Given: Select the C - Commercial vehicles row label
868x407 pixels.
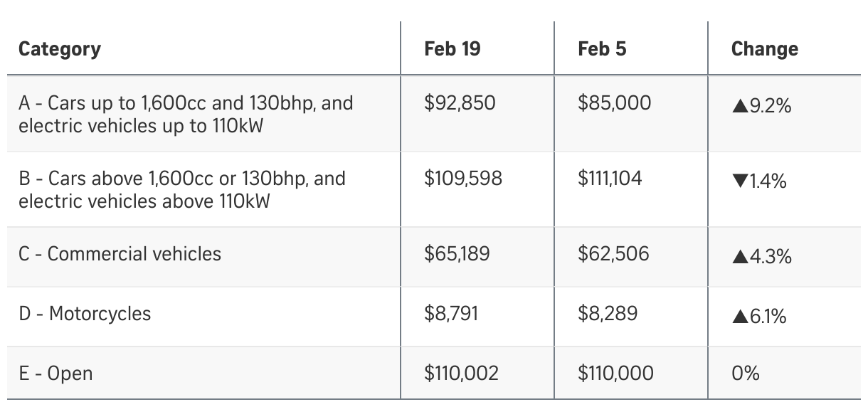Looking at the screenshot, I should (120, 254).
